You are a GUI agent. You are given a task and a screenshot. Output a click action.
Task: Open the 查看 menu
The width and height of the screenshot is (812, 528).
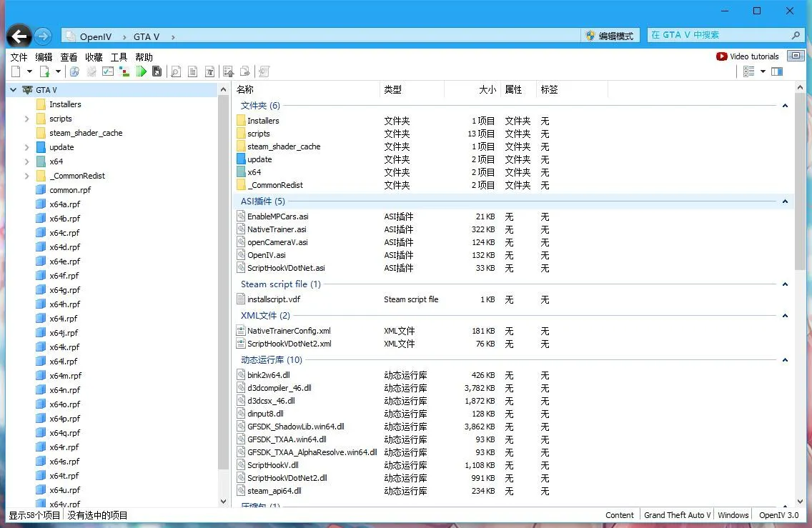click(69, 57)
